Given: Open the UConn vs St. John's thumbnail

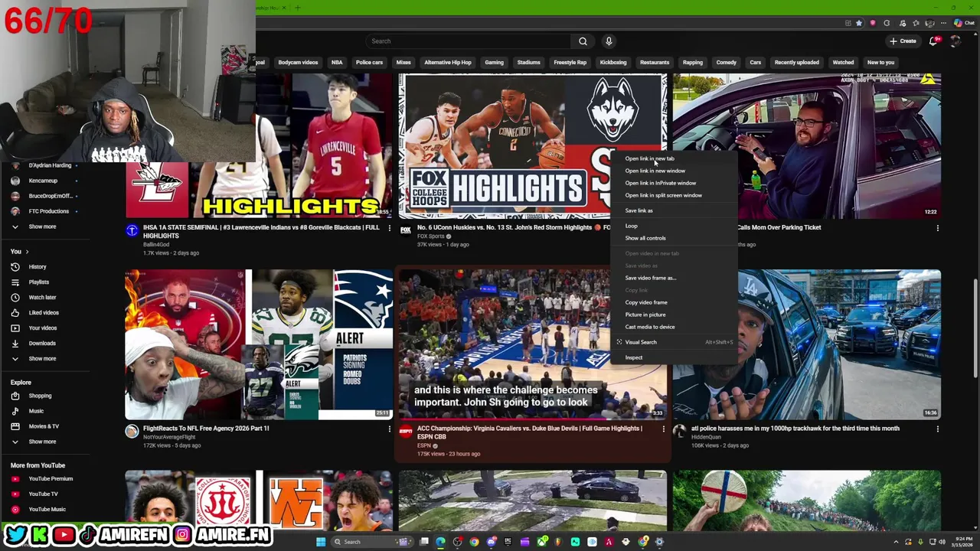Looking at the screenshot, I should [532, 145].
